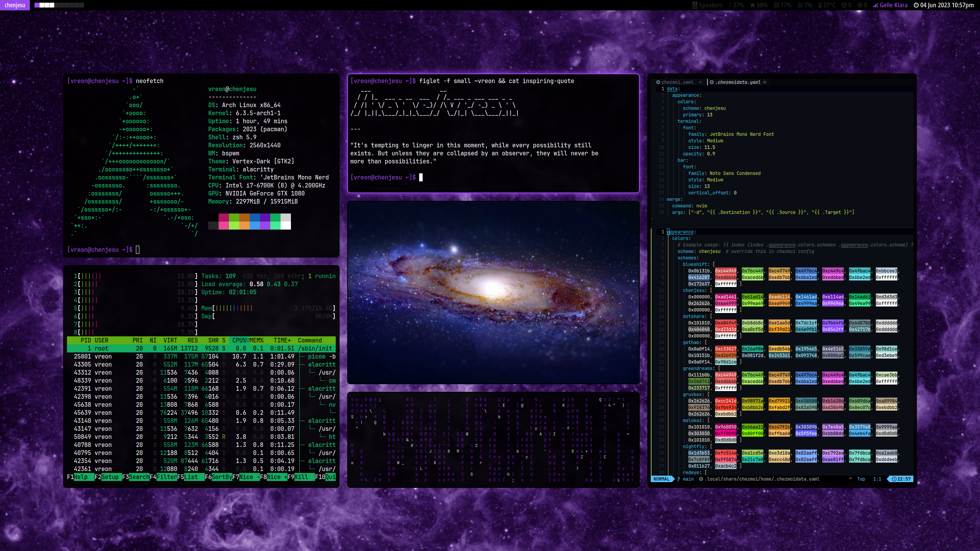The image size is (980, 551).
Task: Sort htop by the MEM% column header
Action: click(x=256, y=340)
